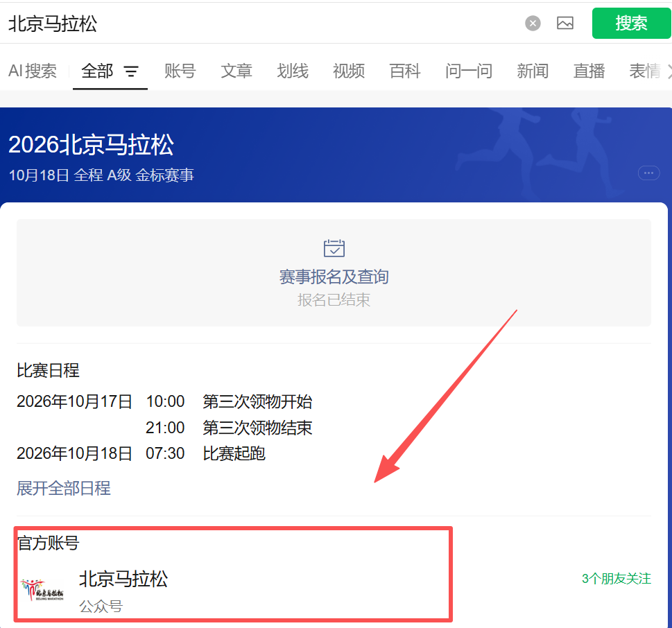
Task: Switch to the 直播 tab
Action: tap(589, 71)
